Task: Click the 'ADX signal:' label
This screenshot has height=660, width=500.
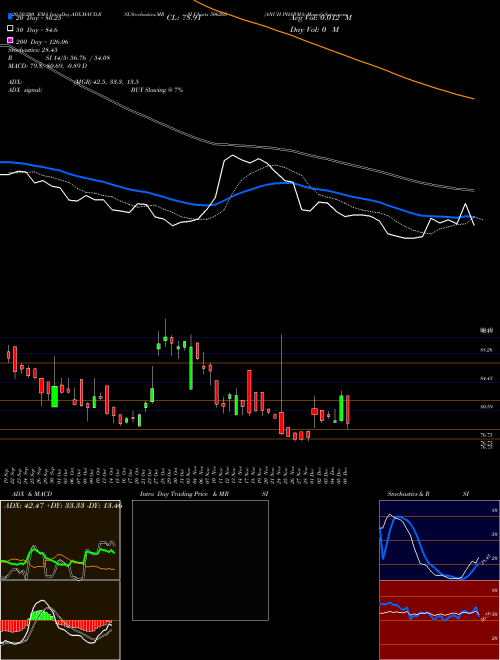Action: pyautogui.click(x=25, y=90)
